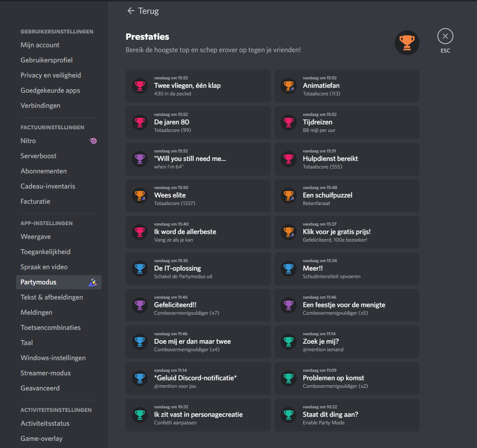Click the Nitro boost icon in sidebar
Viewport: 477px width, 448px height.
point(93,141)
